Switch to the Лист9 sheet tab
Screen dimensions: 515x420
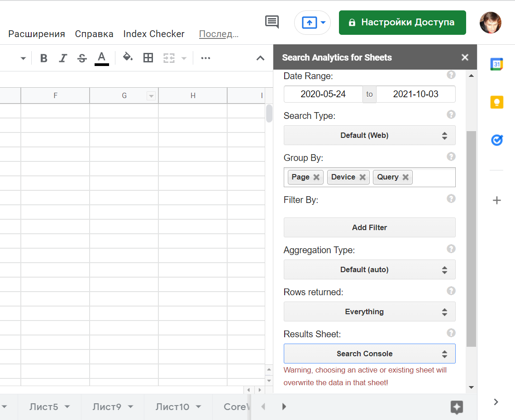click(107, 406)
